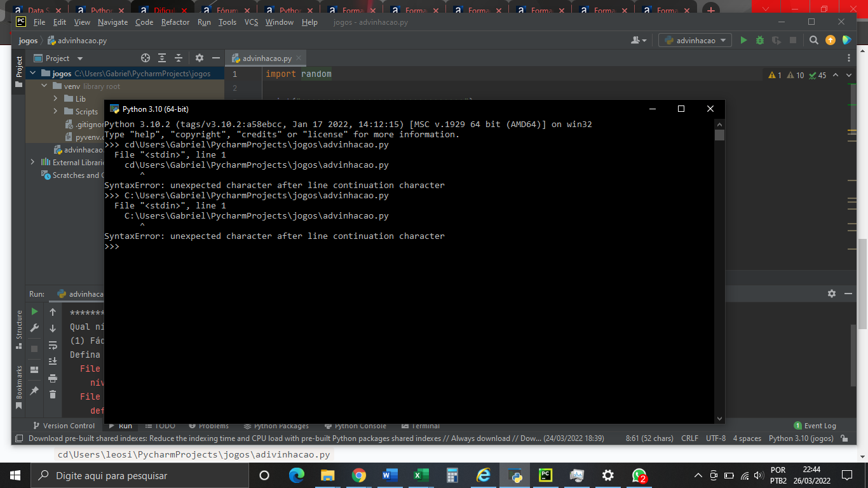Open Search Everywhere magnifier in PyCharm

pos(814,40)
